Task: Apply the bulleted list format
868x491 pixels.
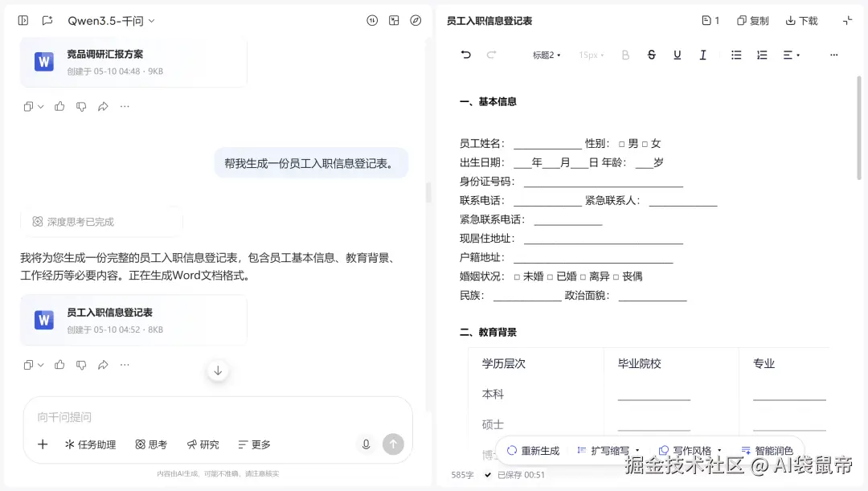Action: tap(736, 55)
